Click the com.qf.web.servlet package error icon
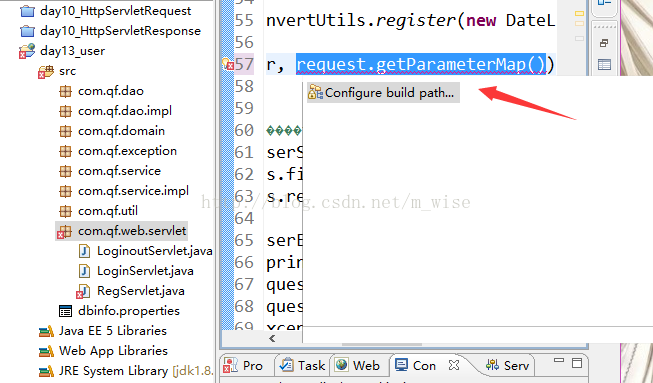This screenshot has width=653, height=383. click(x=64, y=232)
